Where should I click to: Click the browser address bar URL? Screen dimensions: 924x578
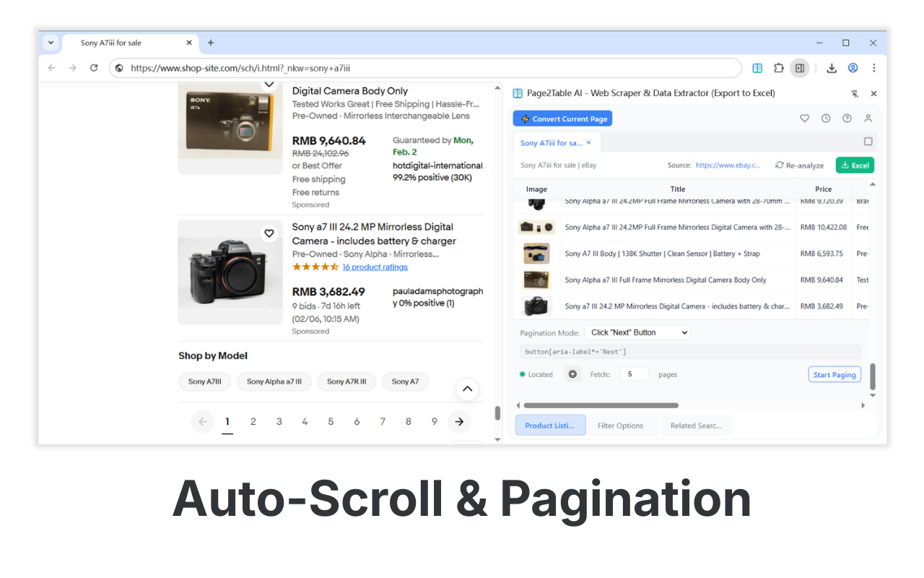240,68
